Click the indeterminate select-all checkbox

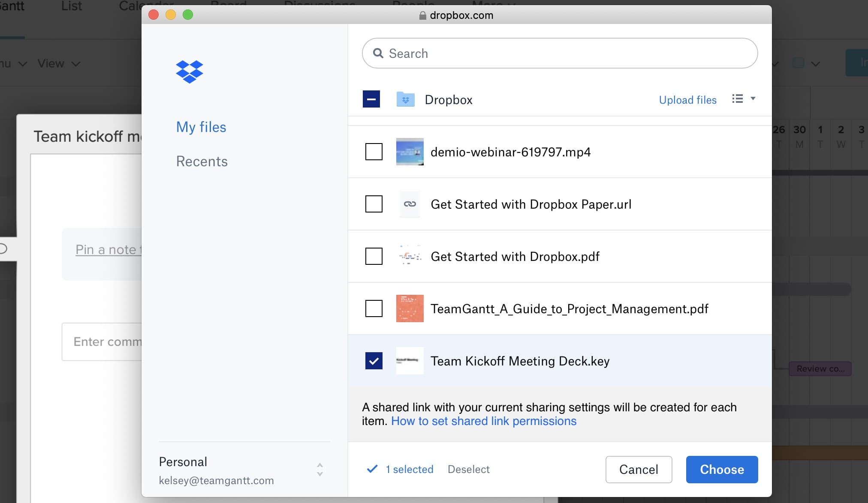pos(371,99)
